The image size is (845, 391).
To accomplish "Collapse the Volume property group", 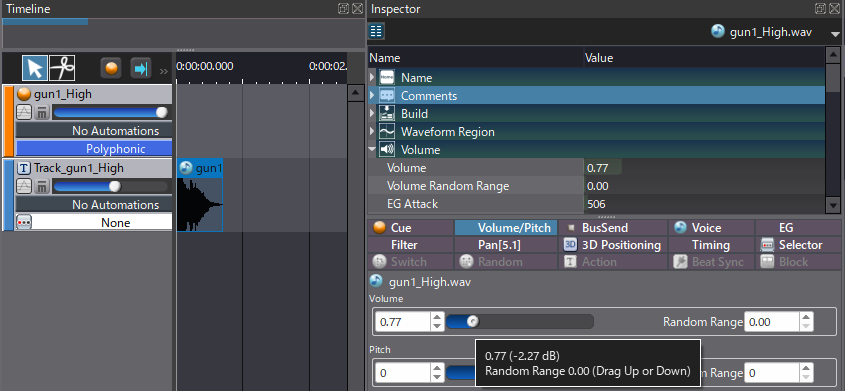I will pos(372,149).
